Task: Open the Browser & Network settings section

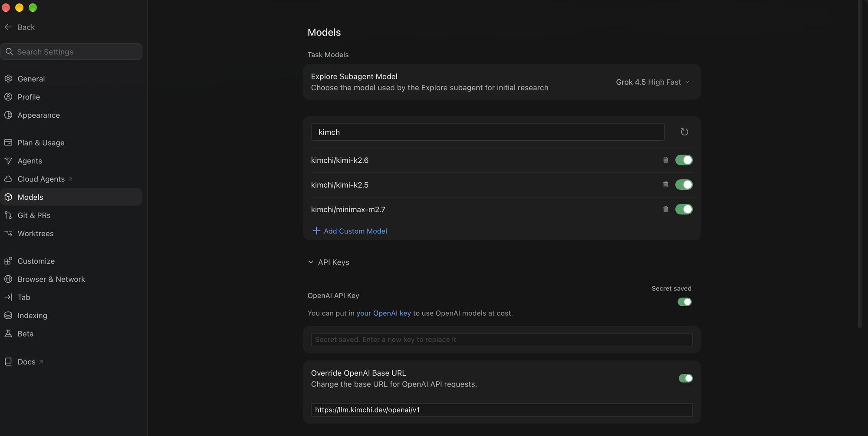Action: (x=71, y=279)
